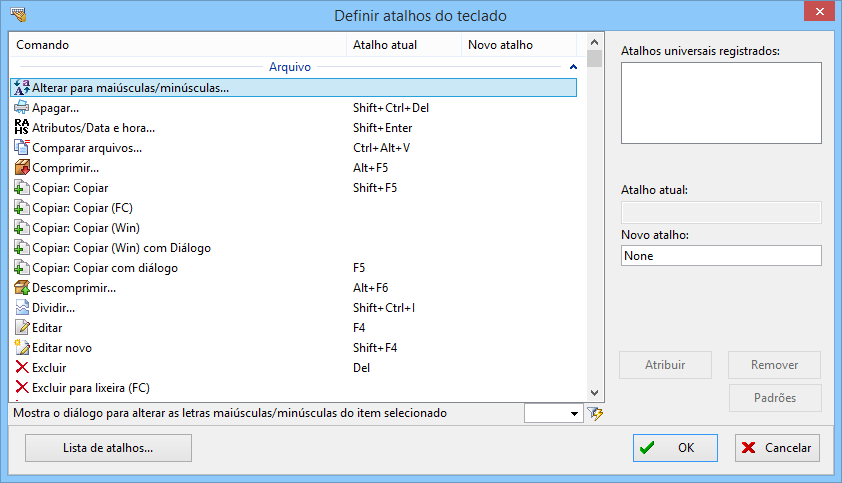842x483 pixels.
Task: Collapse the Arquivo group with the chevron
Action: tap(573, 67)
